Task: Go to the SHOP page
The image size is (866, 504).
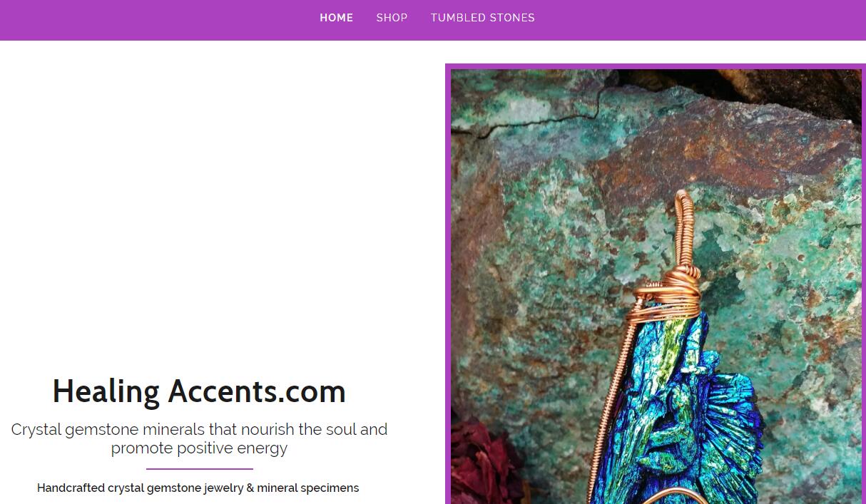Action: tap(392, 18)
